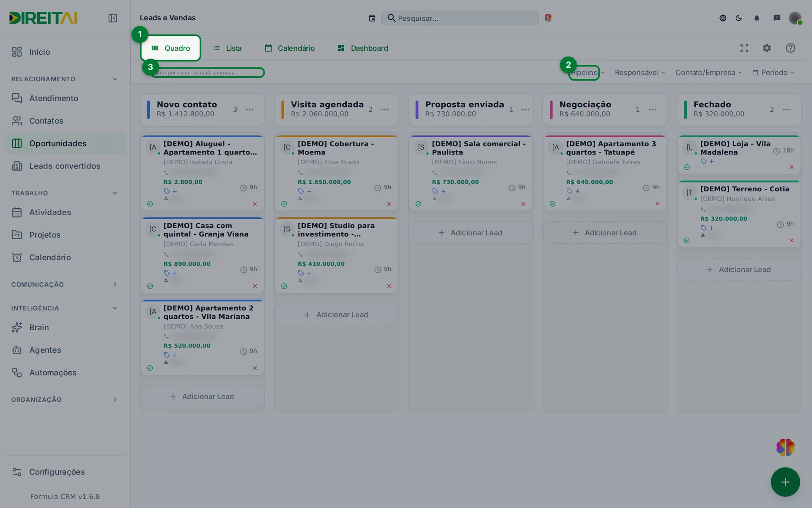Mark Cobertura Moema lead as won
This screenshot has height=508, width=812.
(x=284, y=204)
